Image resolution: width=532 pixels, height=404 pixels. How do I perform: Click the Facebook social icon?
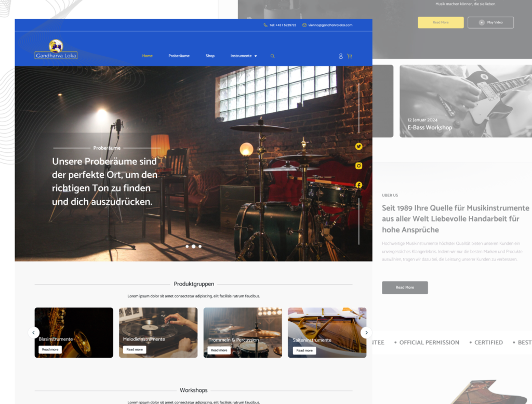pyautogui.click(x=358, y=185)
